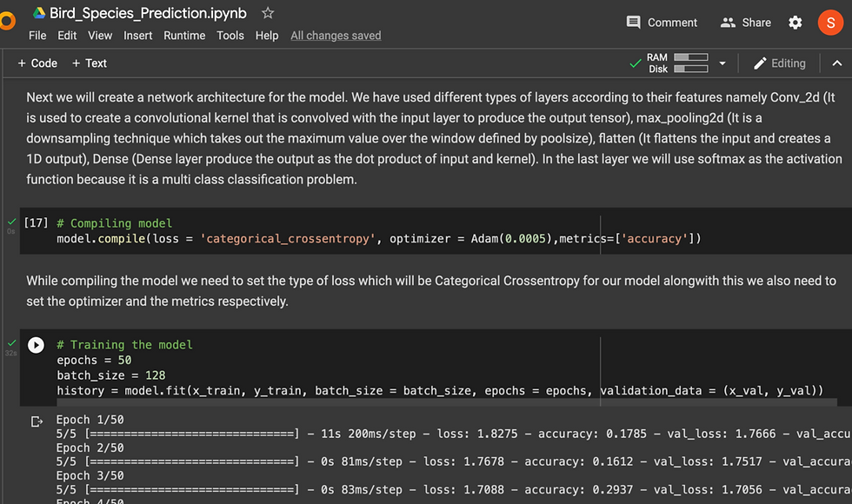Screen dimensions: 852x504
Task: Click the output toggle icon beside Epoch 1/50
Action: pyautogui.click(x=37, y=421)
